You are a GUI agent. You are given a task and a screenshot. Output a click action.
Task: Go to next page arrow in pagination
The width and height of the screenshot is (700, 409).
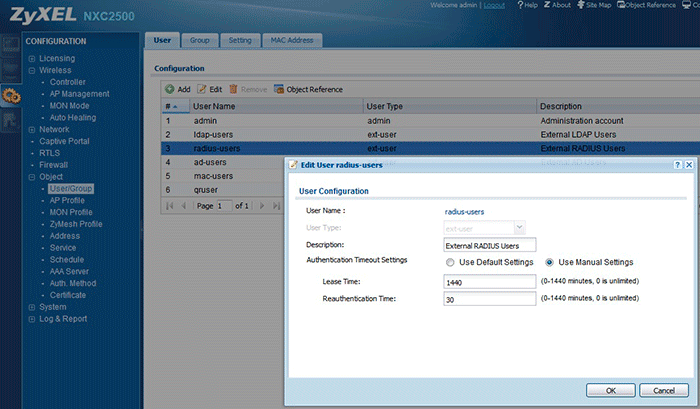pos(262,205)
